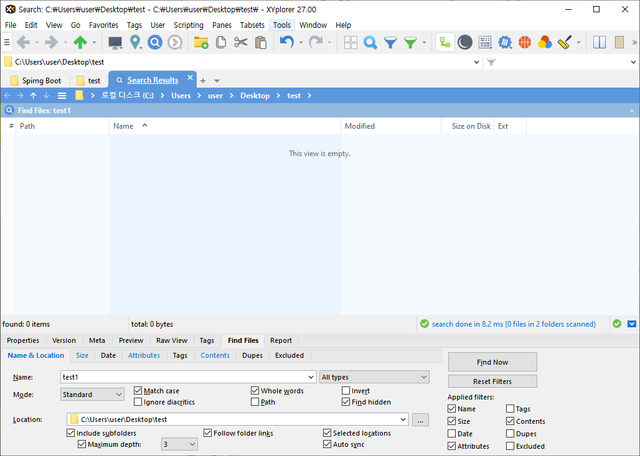Image resolution: width=640 pixels, height=456 pixels.
Task: Add a new tab with plus button
Action: click(203, 81)
